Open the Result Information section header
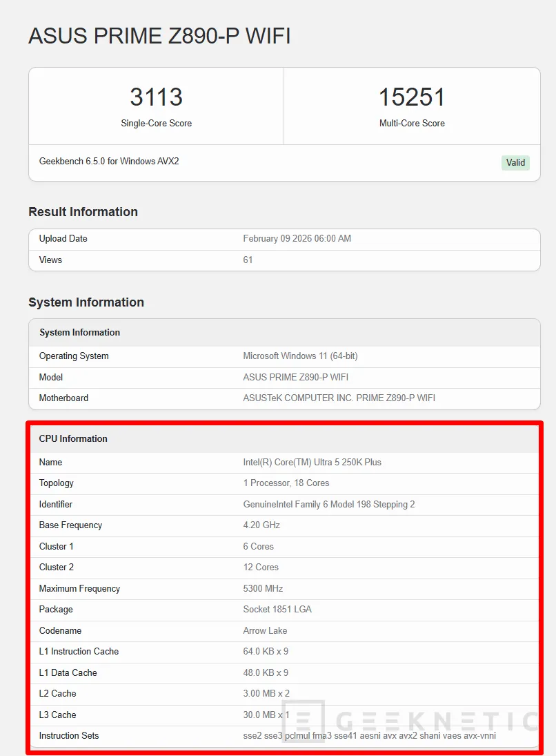The image size is (556, 756). tap(83, 211)
